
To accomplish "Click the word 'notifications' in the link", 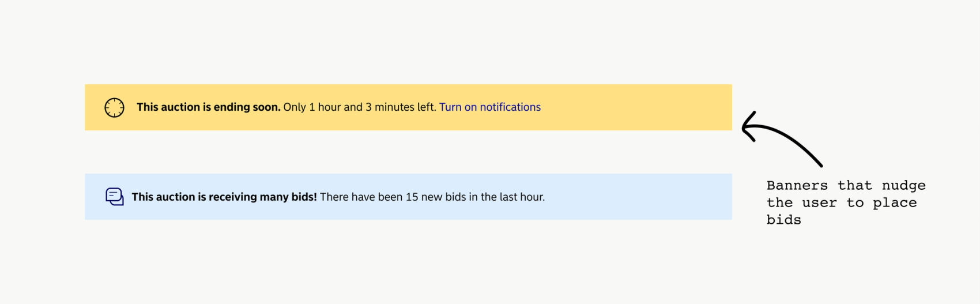I will pyautogui.click(x=510, y=107).
